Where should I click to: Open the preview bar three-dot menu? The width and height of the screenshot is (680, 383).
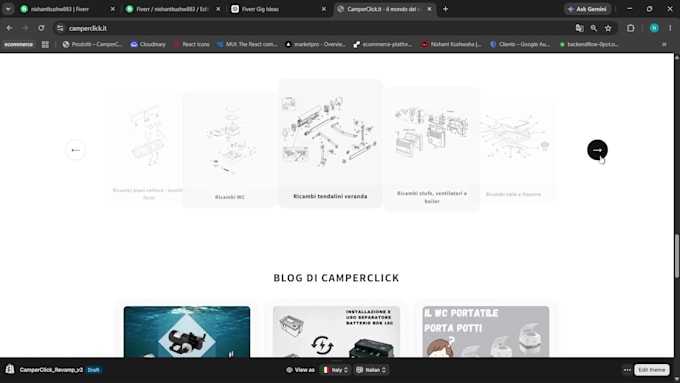tap(627, 370)
